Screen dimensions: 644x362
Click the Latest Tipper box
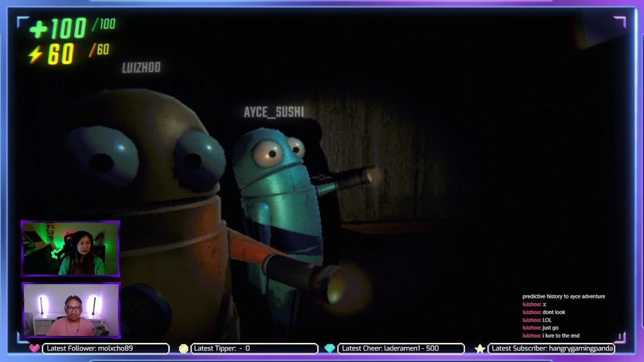pos(254,348)
